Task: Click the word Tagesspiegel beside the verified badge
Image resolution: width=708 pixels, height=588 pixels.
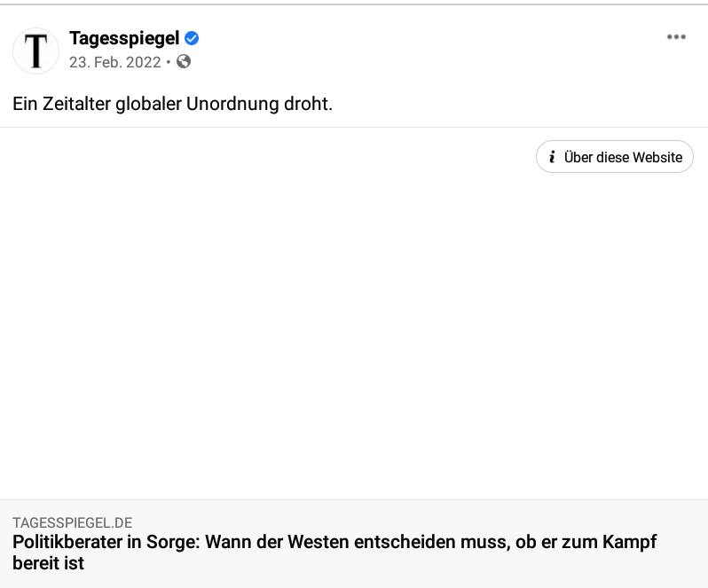Action: coord(124,38)
